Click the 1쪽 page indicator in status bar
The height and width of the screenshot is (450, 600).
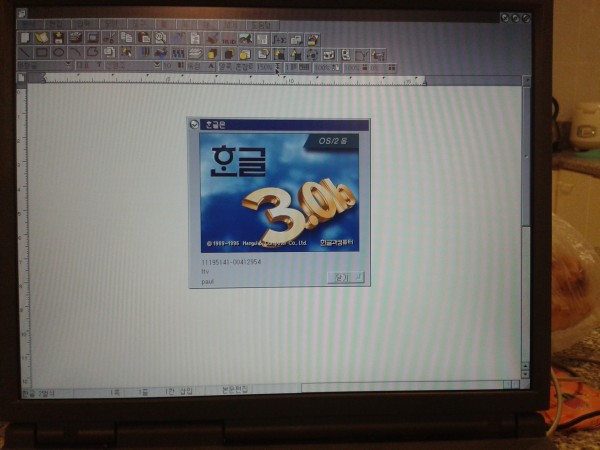(x=115, y=392)
